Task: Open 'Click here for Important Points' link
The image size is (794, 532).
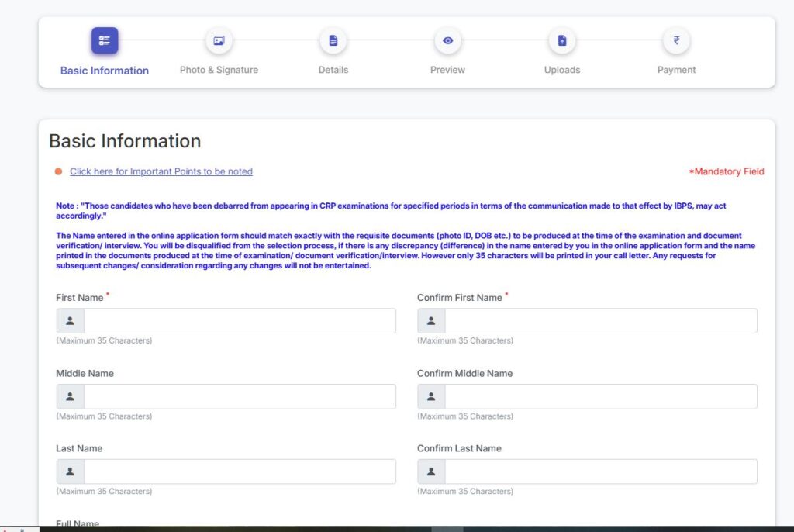Action: tap(161, 171)
